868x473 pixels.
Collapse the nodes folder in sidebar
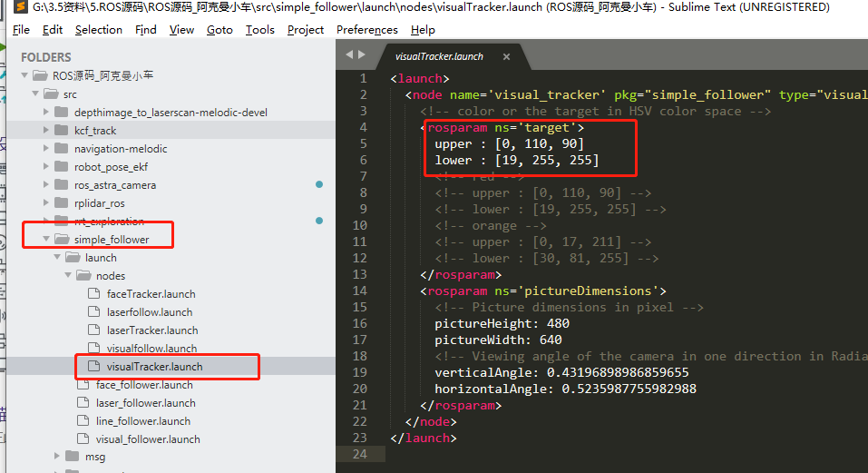point(68,276)
